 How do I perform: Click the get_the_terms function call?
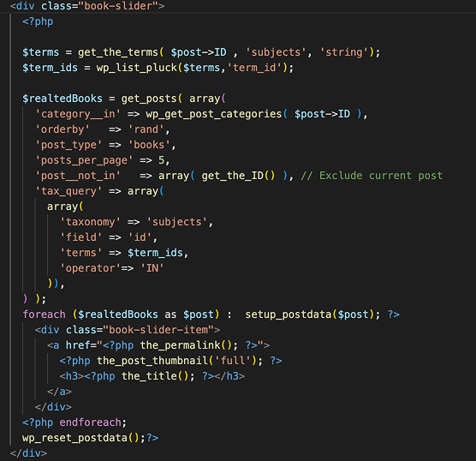point(118,52)
